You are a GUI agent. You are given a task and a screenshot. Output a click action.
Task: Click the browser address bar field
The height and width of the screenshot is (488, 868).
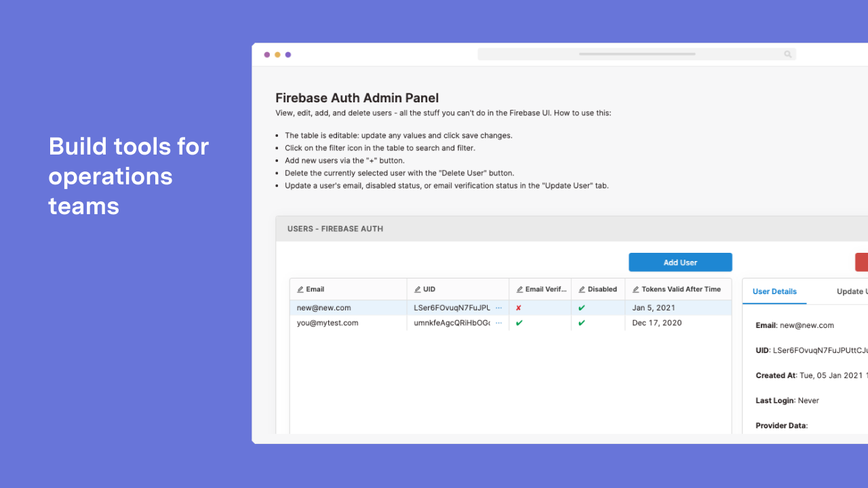[x=636, y=54]
